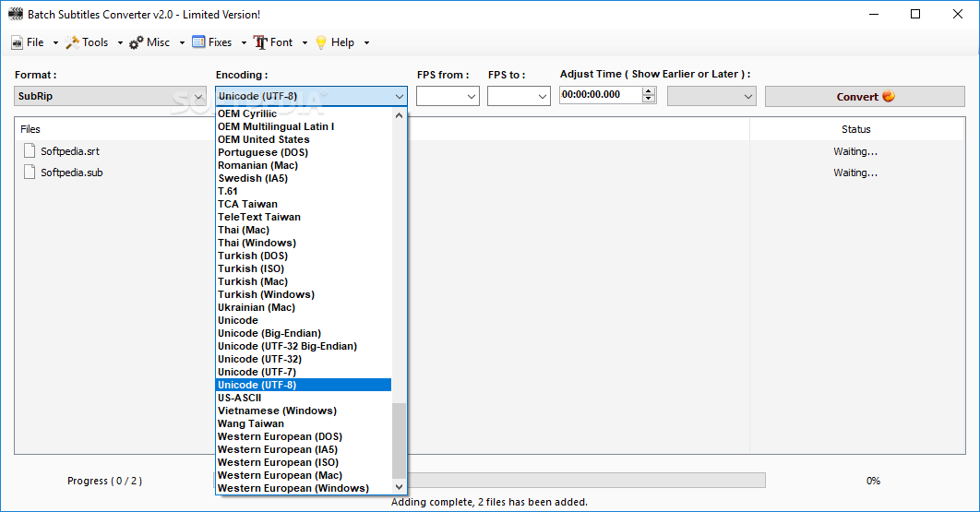This screenshot has height=512, width=980.
Task: Collapse the Encoding Unicode (UTF-8) combo box
Action: click(311, 96)
